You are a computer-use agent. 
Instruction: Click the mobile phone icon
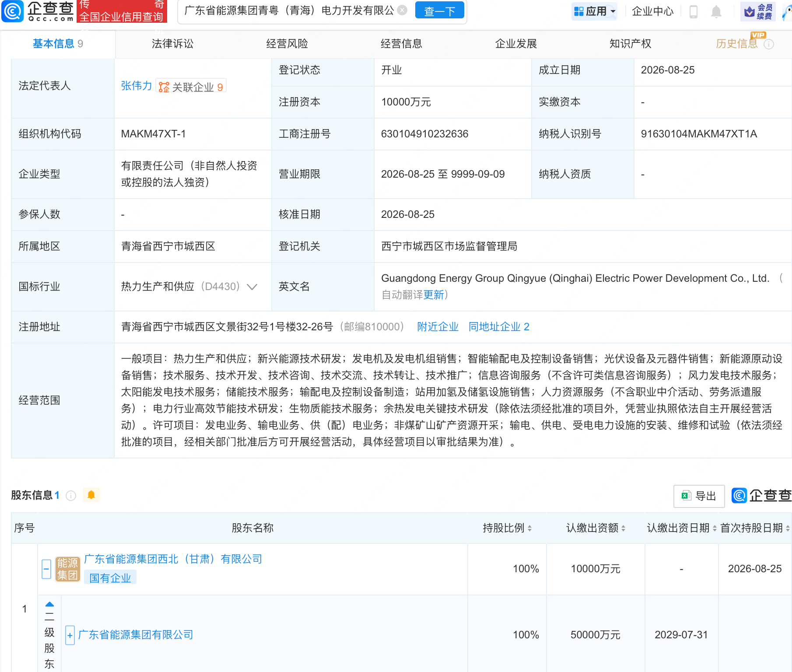(x=693, y=11)
